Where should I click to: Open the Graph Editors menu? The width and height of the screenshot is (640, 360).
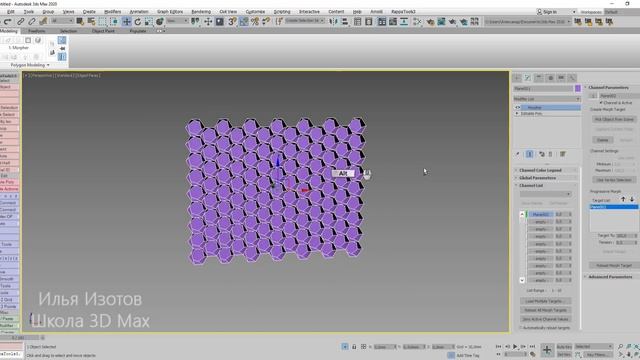[170, 12]
